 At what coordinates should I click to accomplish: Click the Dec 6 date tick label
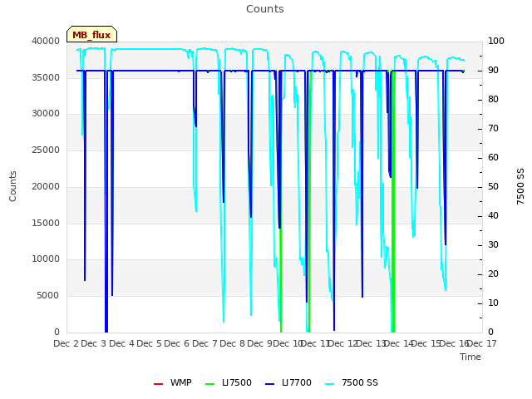(x=177, y=343)
